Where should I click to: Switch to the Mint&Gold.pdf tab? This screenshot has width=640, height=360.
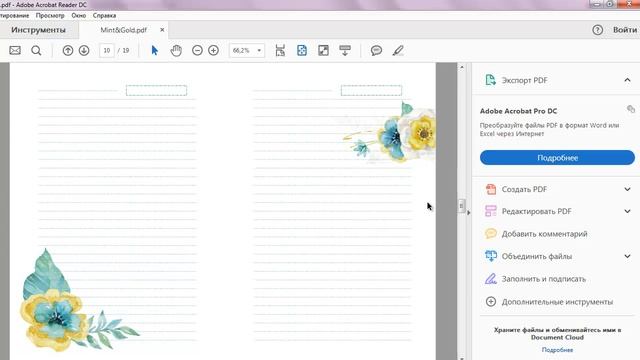pyautogui.click(x=124, y=30)
